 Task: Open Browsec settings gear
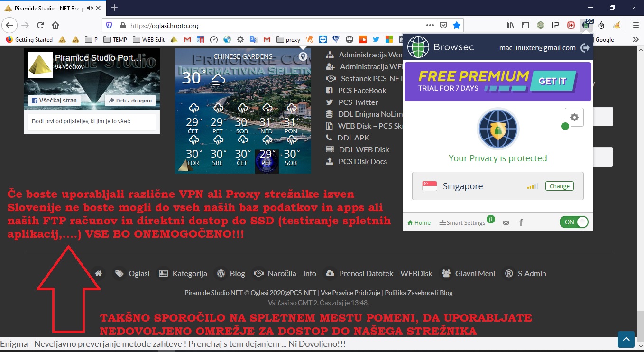click(574, 117)
